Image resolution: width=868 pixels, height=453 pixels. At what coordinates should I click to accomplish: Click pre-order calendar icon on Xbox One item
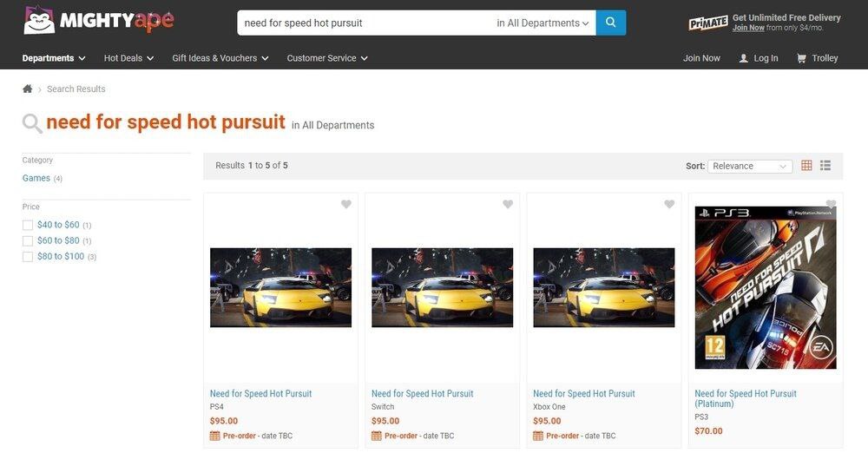click(538, 436)
